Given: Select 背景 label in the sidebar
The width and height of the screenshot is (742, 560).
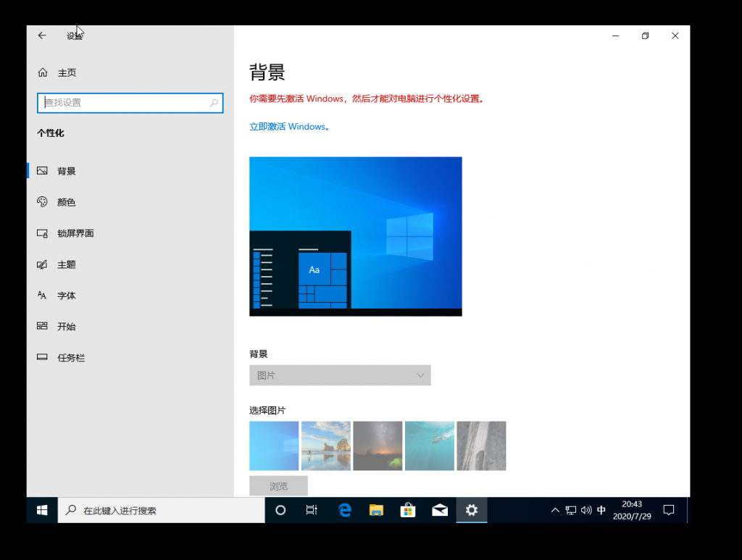Looking at the screenshot, I should click(x=66, y=171).
